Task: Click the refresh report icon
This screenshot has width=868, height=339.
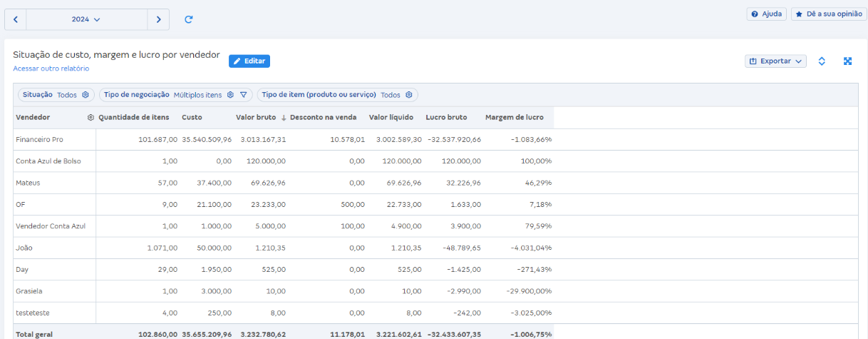Action: click(x=189, y=20)
